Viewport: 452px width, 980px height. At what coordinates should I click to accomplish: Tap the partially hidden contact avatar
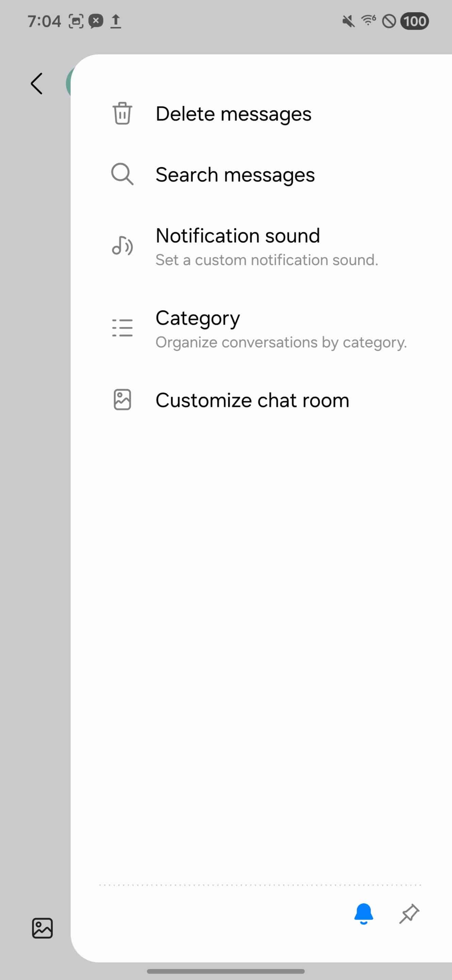pos(68,84)
